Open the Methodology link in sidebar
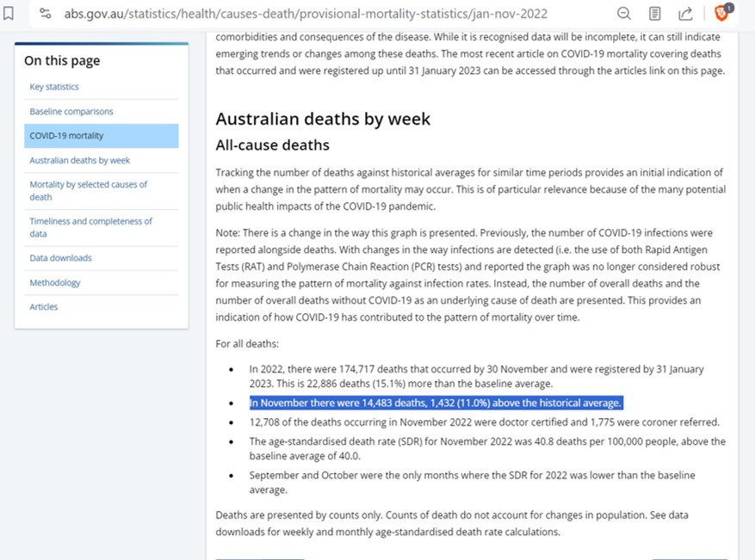Screen dimensions: 755x560 click(x=54, y=282)
